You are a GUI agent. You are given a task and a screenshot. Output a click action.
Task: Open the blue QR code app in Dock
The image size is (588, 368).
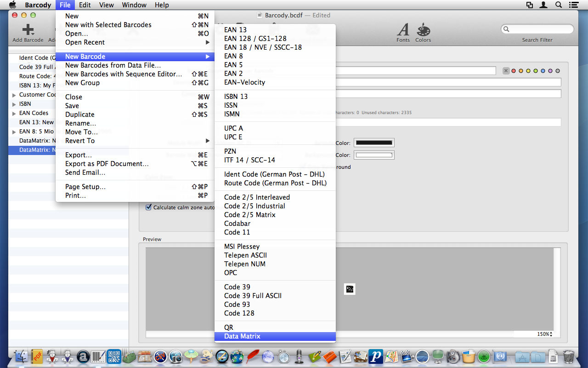tap(113, 356)
